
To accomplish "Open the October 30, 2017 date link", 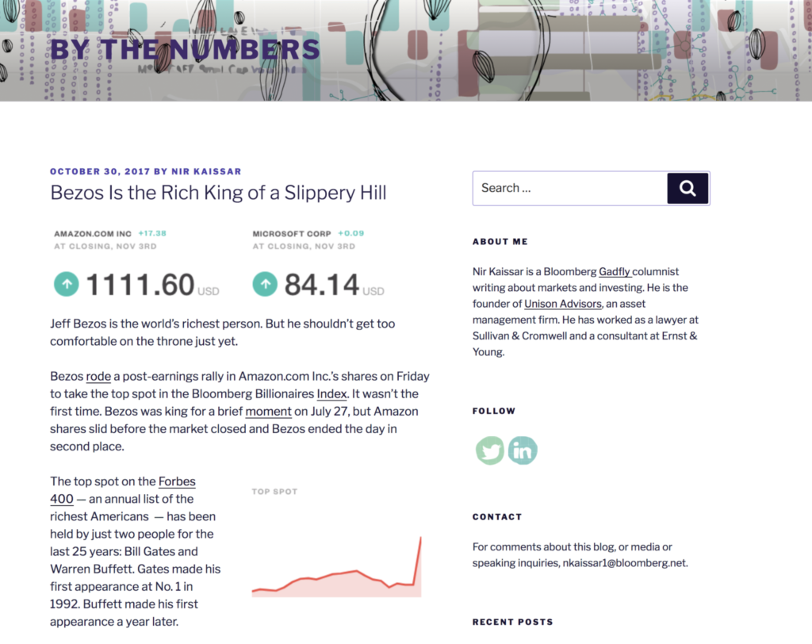I will [x=100, y=171].
